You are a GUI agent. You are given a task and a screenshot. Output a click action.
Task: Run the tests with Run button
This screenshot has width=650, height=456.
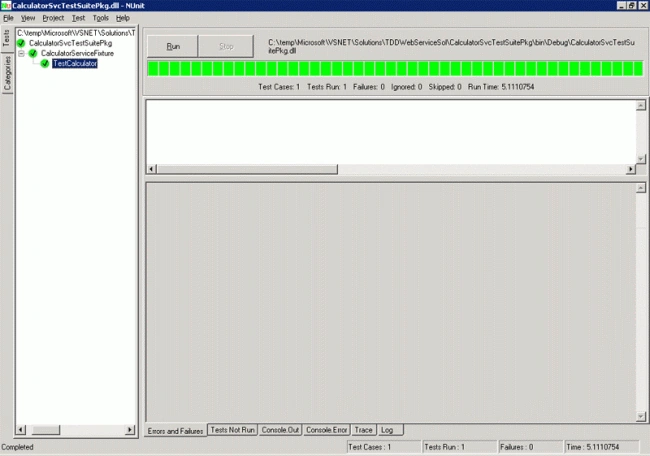(172, 46)
